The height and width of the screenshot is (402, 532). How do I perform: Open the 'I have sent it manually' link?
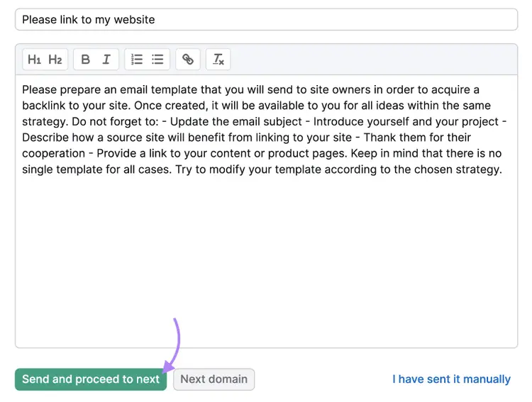pos(451,379)
